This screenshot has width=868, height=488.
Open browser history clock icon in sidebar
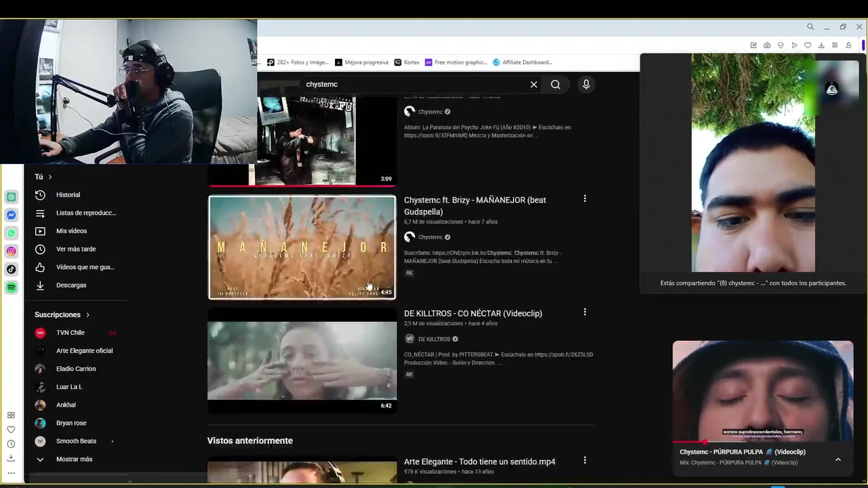[x=11, y=444]
